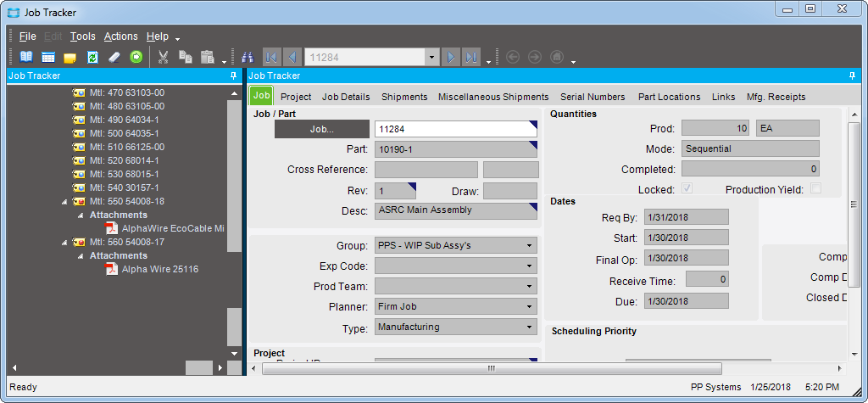Open the AlphaWire EcoCable PDF attachment

tap(172, 228)
